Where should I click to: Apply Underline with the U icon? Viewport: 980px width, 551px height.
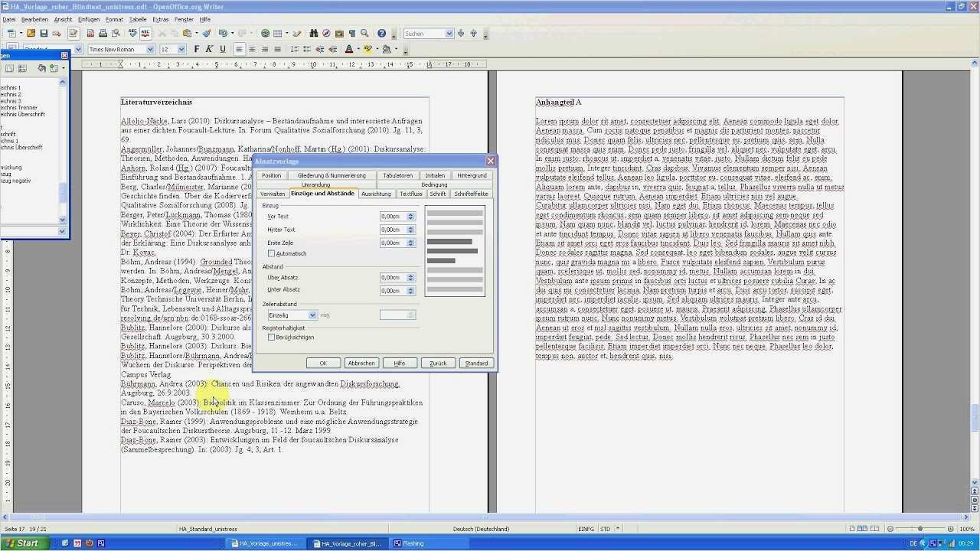[223, 49]
